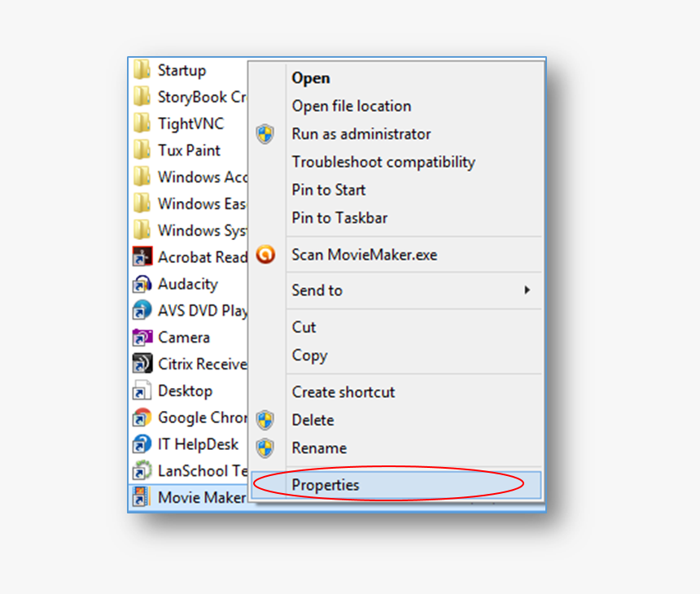
Task: Click the shield icon beside Rename
Action: 265,448
